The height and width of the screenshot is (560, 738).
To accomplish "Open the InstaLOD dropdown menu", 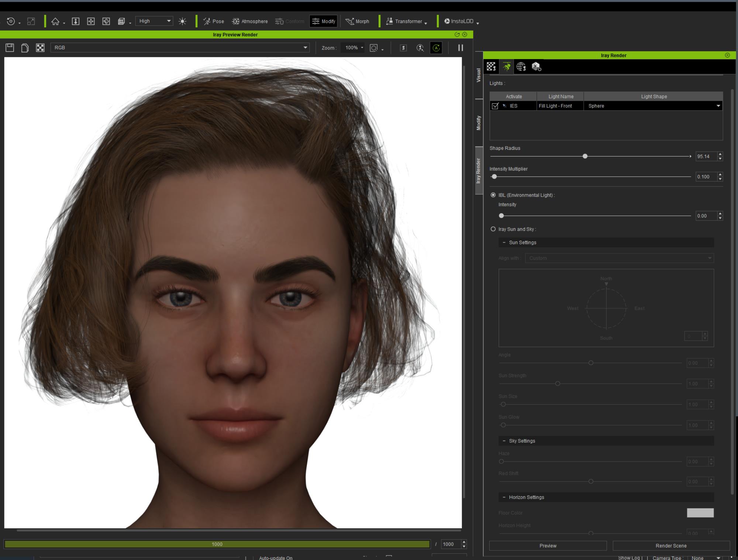I will click(x=462, y=21).
